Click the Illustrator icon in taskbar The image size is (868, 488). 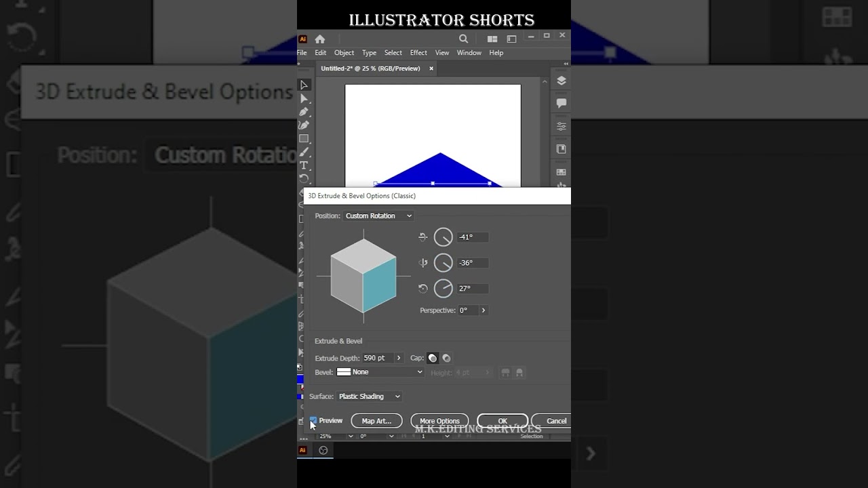[302, 450]
